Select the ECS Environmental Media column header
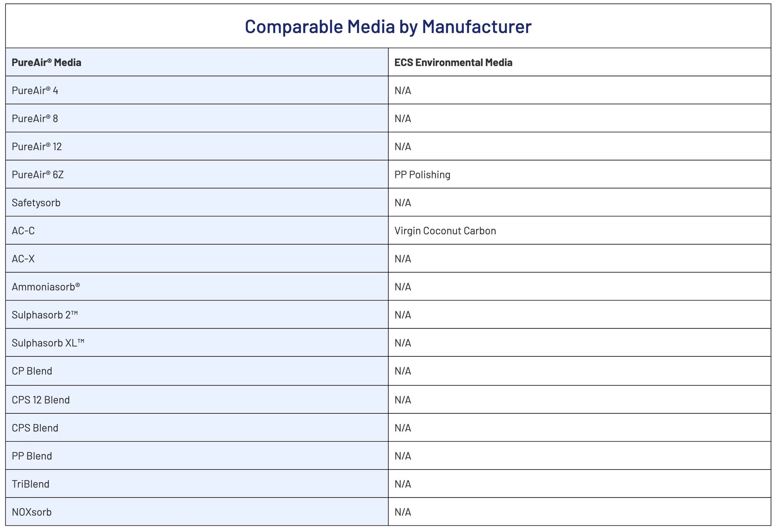This screenshot has height=532, width=776. (453, 62)
